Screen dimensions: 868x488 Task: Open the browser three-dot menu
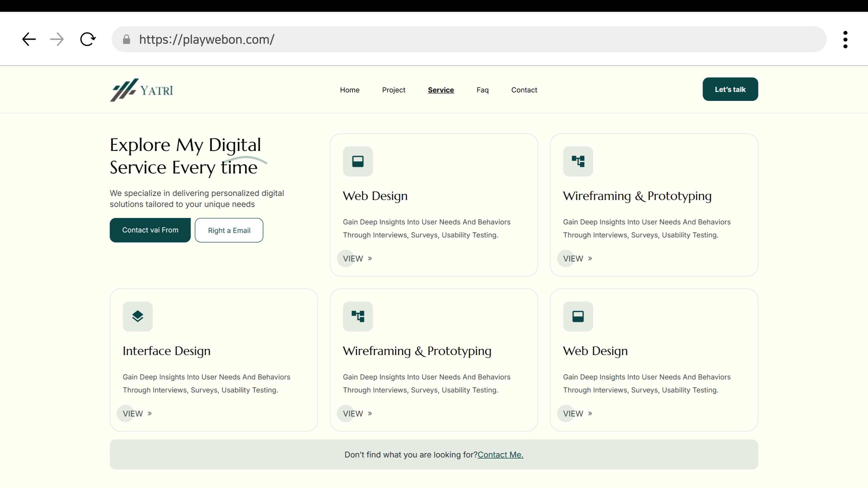(x=845, y=39)
